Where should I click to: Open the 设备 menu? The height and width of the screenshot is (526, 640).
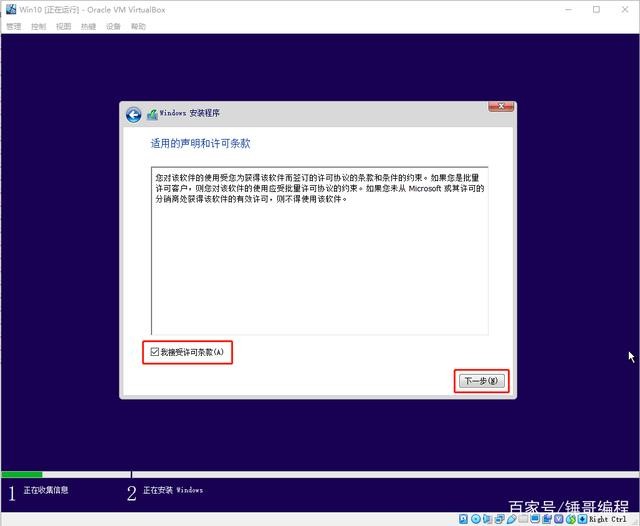(x=113, y=27)
